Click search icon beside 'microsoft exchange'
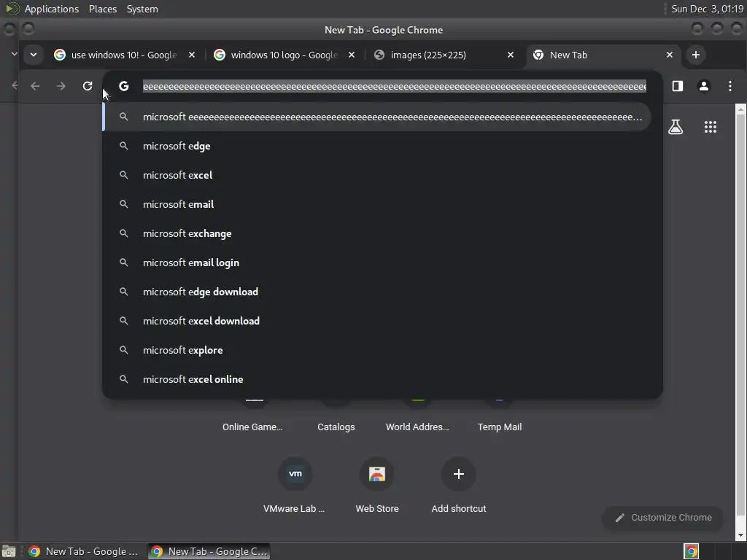Viewport: 747px width, 560px height. click(124, 233)
